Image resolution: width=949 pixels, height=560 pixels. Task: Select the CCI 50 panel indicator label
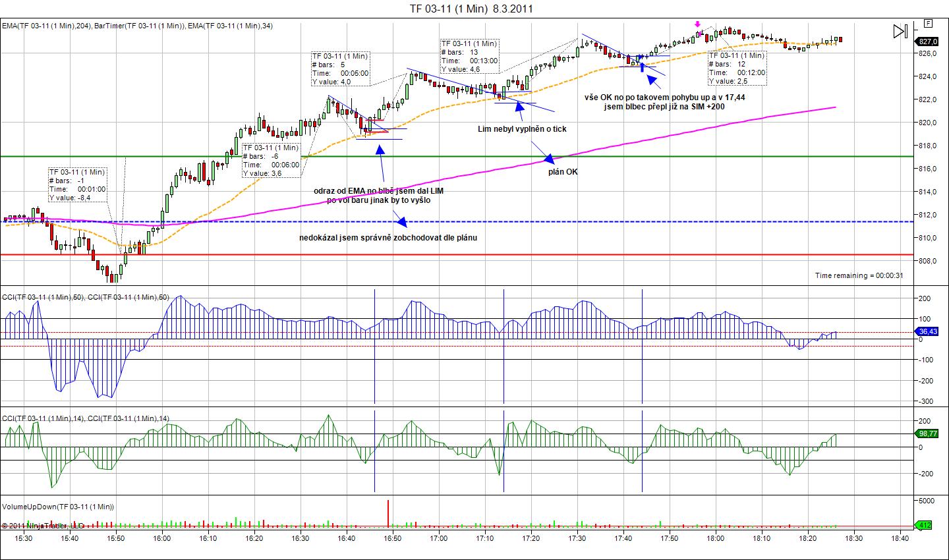86,297
